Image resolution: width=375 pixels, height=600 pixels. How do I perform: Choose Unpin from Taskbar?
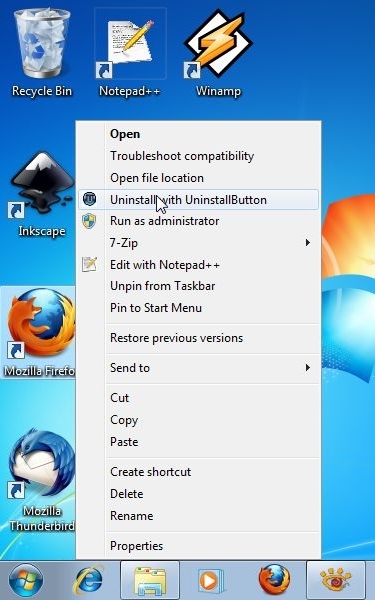199,286
